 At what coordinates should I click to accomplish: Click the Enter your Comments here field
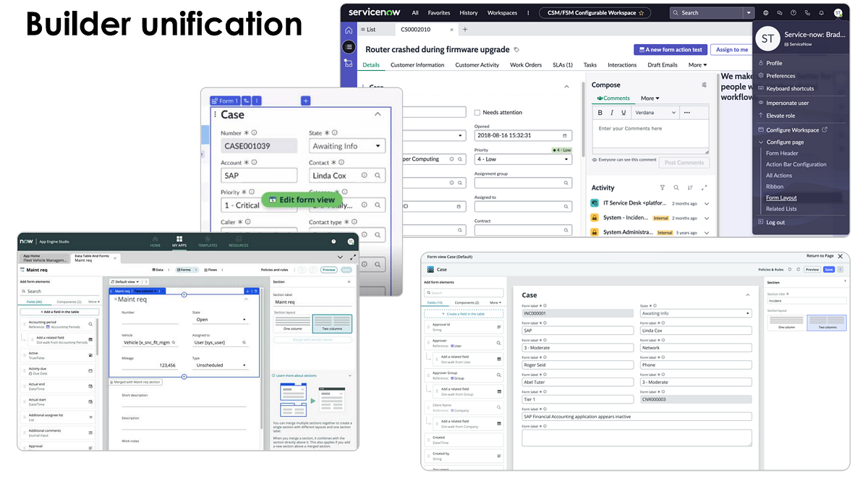click(631, 130)
